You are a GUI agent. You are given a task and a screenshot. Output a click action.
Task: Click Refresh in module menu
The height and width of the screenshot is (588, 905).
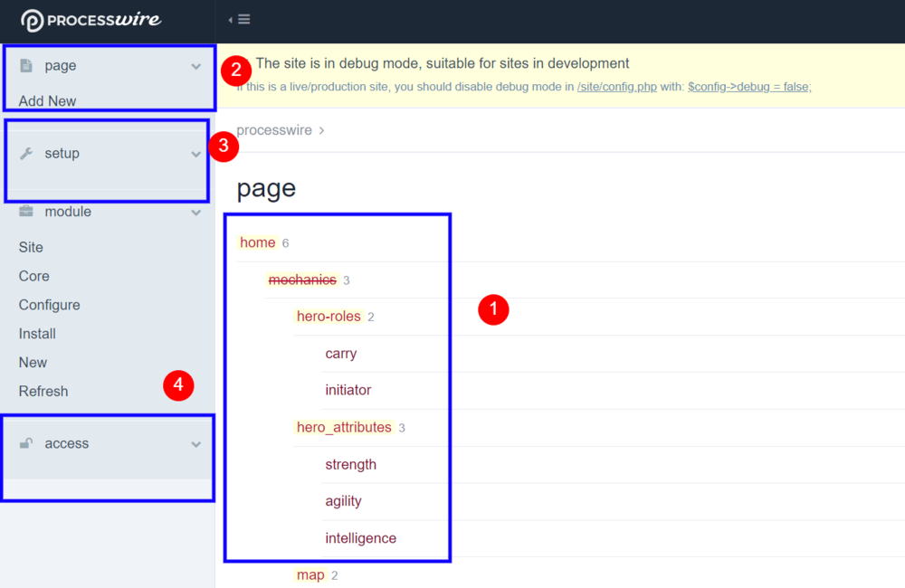[x=43, y=391]
